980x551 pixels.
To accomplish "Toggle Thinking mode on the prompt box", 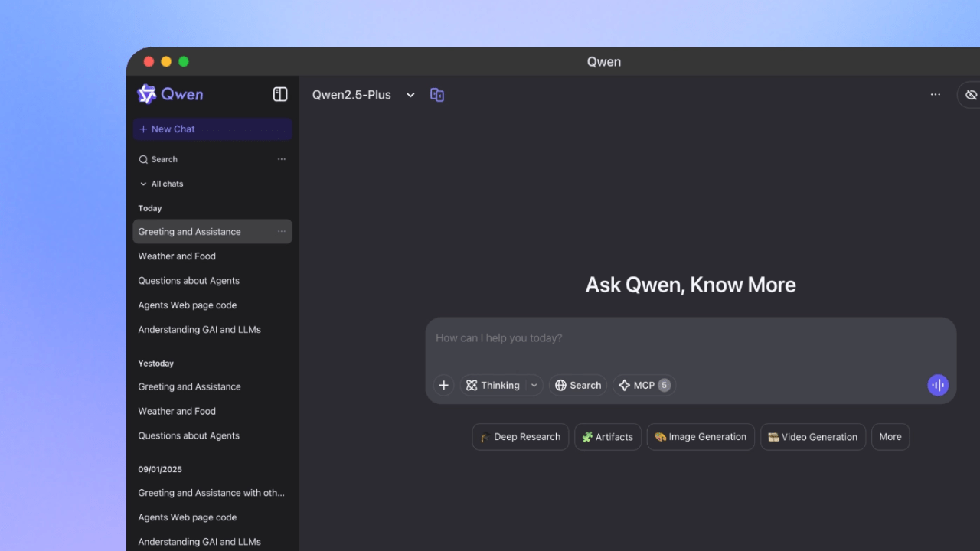I will [x=492, y=386].
